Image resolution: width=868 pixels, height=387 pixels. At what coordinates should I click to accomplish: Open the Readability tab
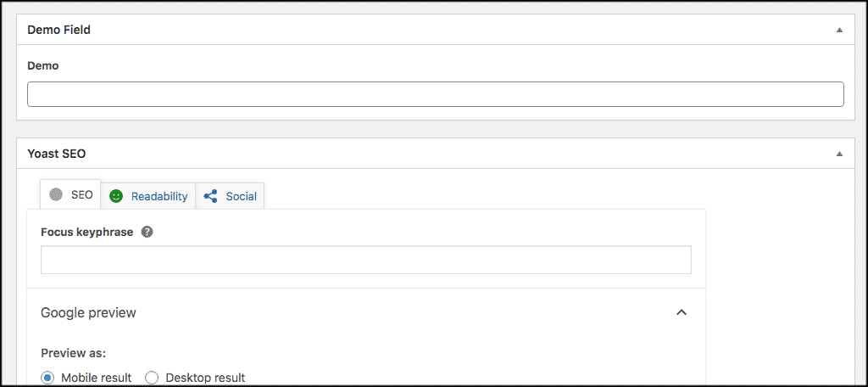click(148, 196)
